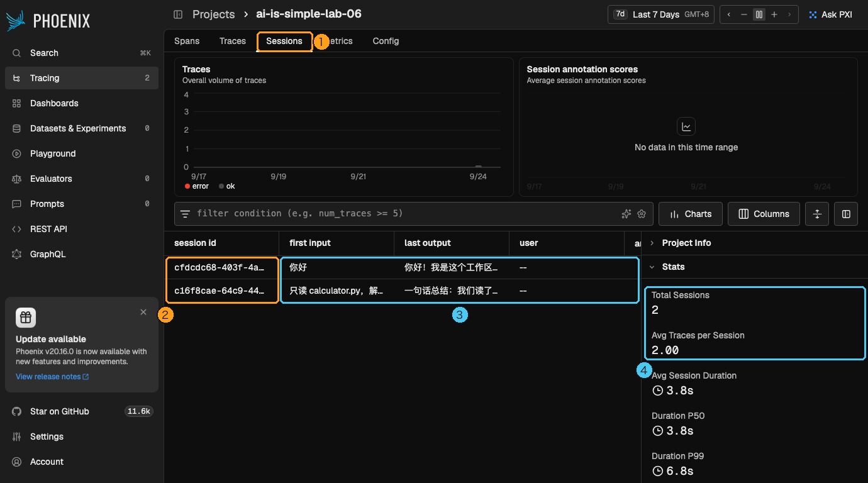The width and height of the screenshot is (868, 483).
Task: Open Evaluators from the sidebar
Action: tap(82, 179)
